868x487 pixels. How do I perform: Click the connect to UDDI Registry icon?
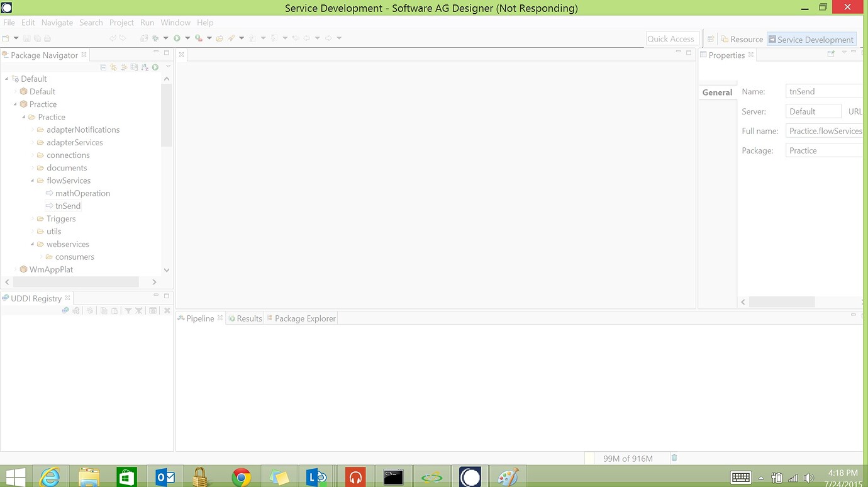65,310
